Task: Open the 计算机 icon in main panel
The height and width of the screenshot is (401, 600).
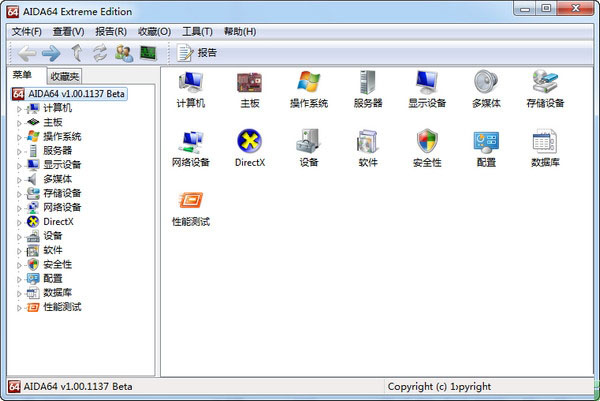Action: click(x=190, y=84)
